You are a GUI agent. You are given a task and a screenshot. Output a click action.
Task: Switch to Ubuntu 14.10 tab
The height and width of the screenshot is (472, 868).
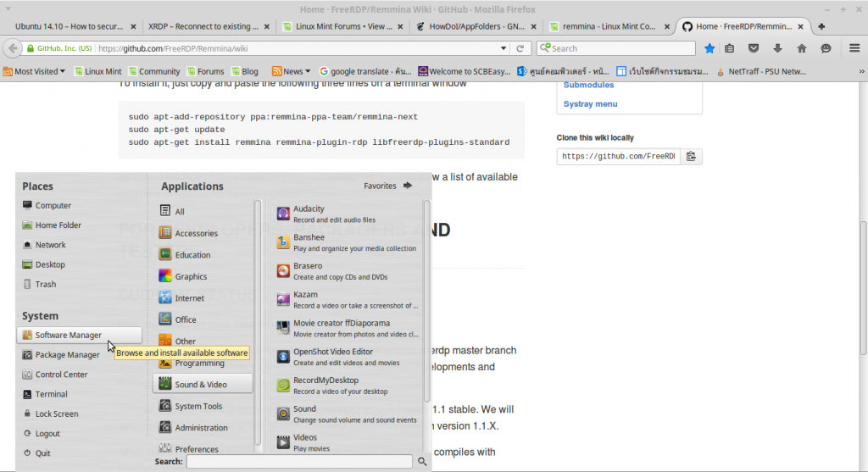point(71,26)
